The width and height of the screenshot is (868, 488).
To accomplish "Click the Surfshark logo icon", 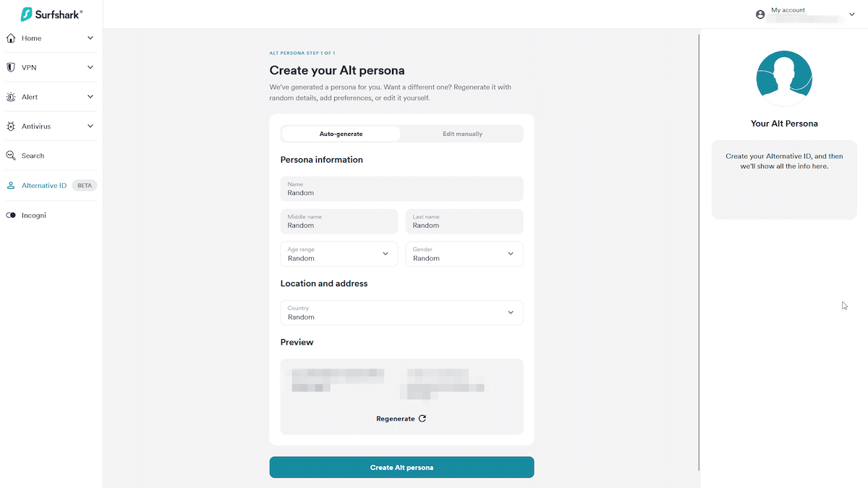I will (27, 14).
